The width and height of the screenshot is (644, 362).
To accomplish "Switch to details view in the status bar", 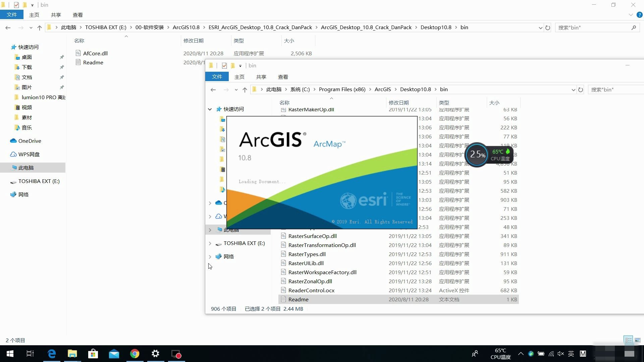I will (x=628, y=340).
